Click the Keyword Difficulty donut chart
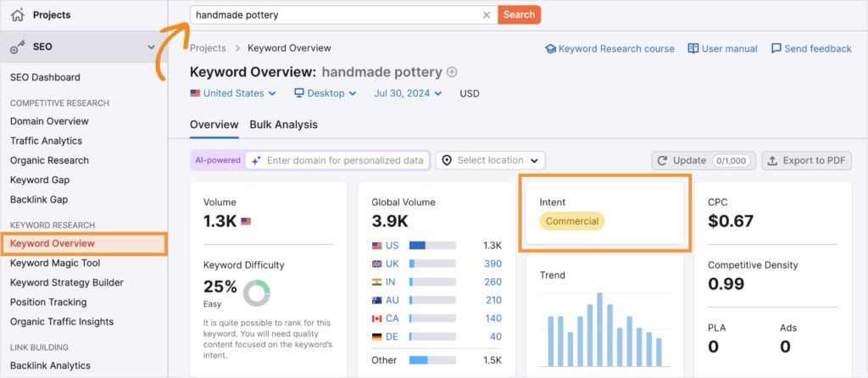 tap(256, 293)
